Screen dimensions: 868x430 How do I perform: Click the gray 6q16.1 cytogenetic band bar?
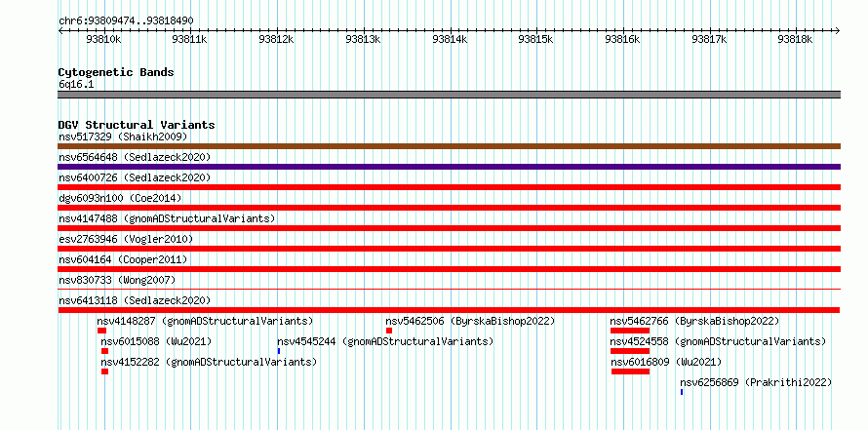point(449,95)
